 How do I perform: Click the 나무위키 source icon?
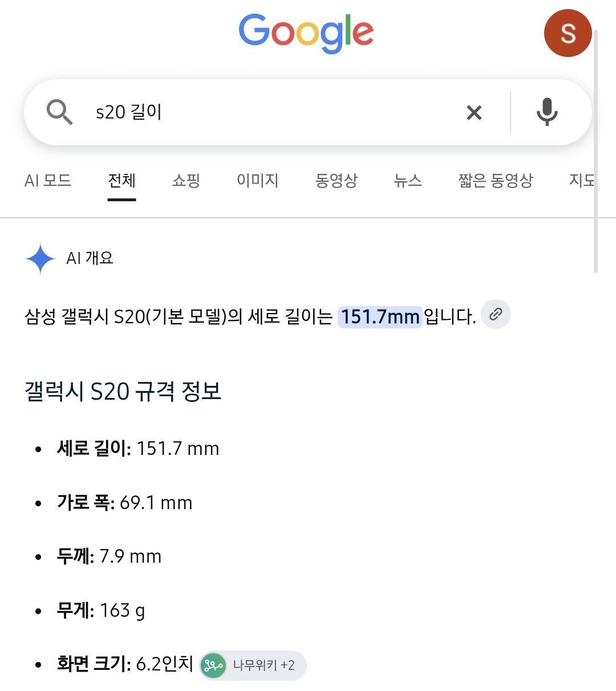[x=213, y=665]
